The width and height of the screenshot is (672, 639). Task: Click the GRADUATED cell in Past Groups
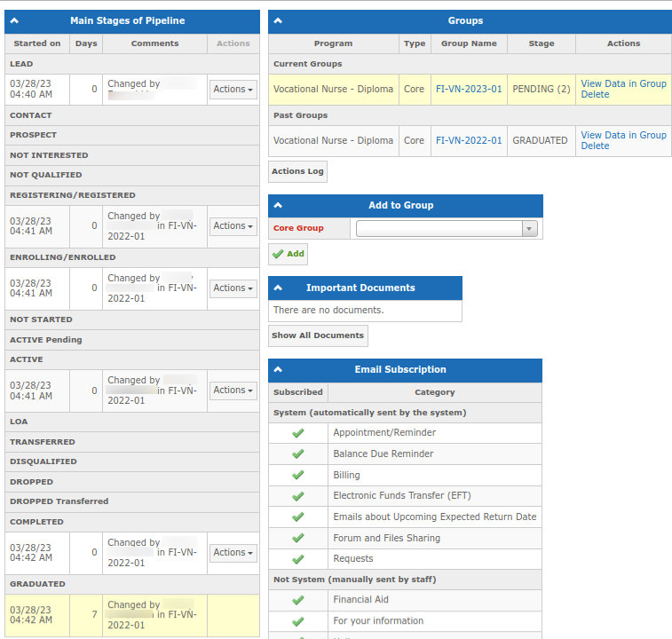click(x=542, y=140)
